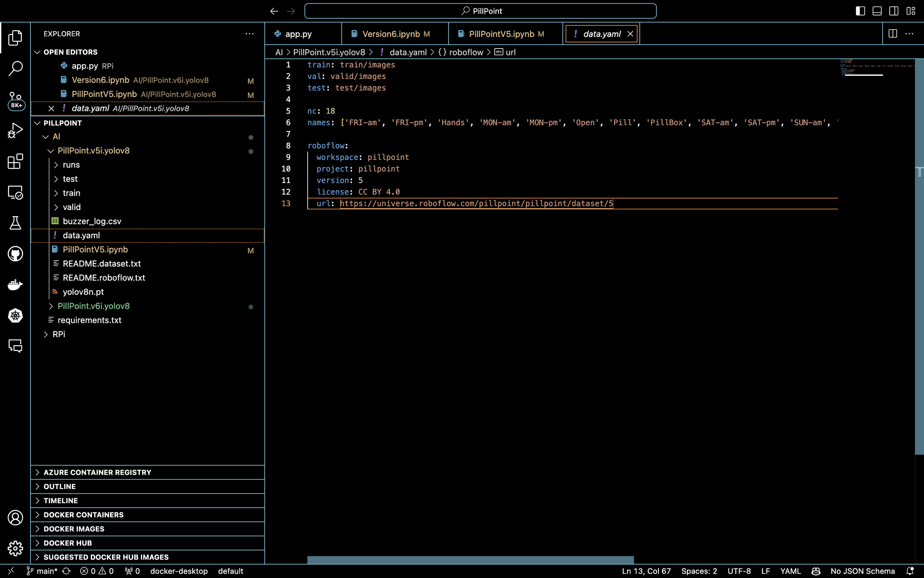Expand the OUTLINE section
This screenshot has width=924, height=578.
(x=60, y=486)
